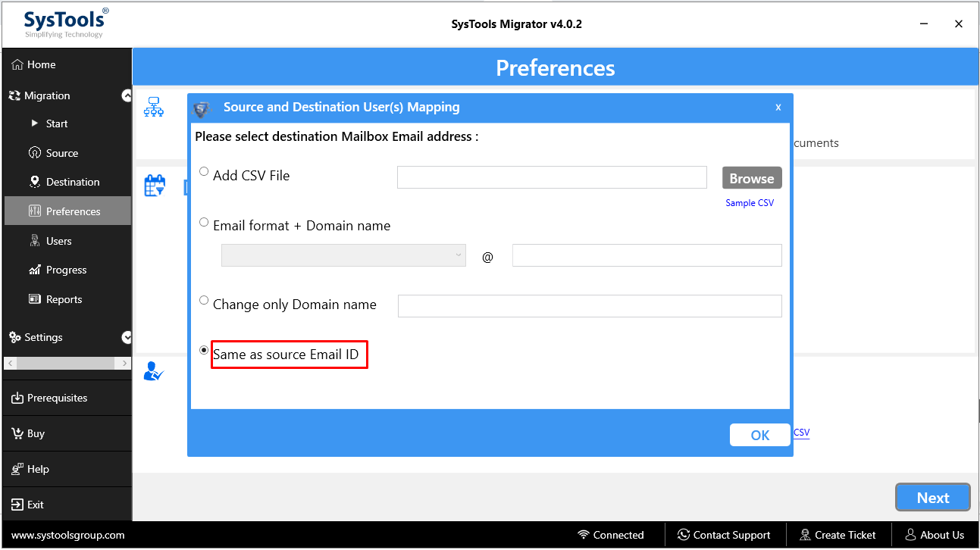This screenshot has height=550, width=980.
Task: Click the Settings gears icon
Action: point(15,338)
